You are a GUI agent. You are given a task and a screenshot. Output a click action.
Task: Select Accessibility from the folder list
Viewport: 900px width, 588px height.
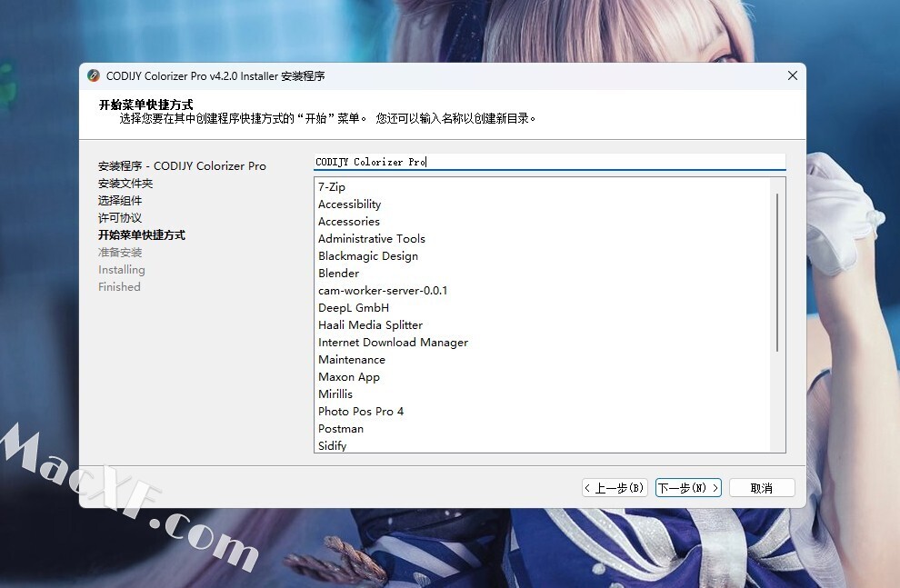click(x=349, y=204)
